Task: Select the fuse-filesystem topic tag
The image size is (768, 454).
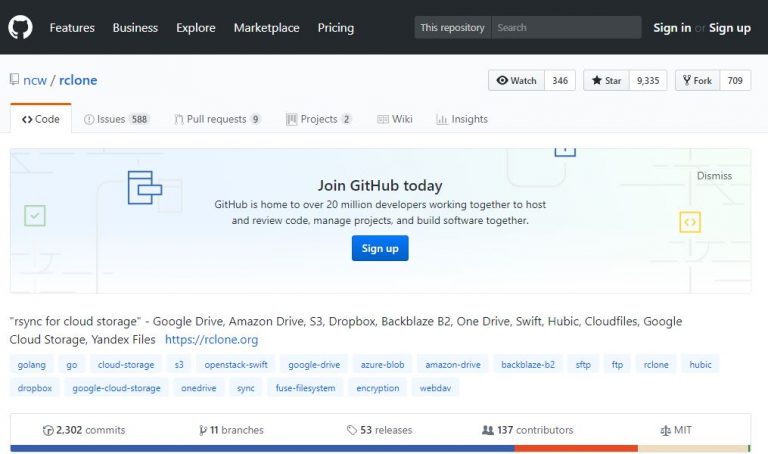Action: 305,388
